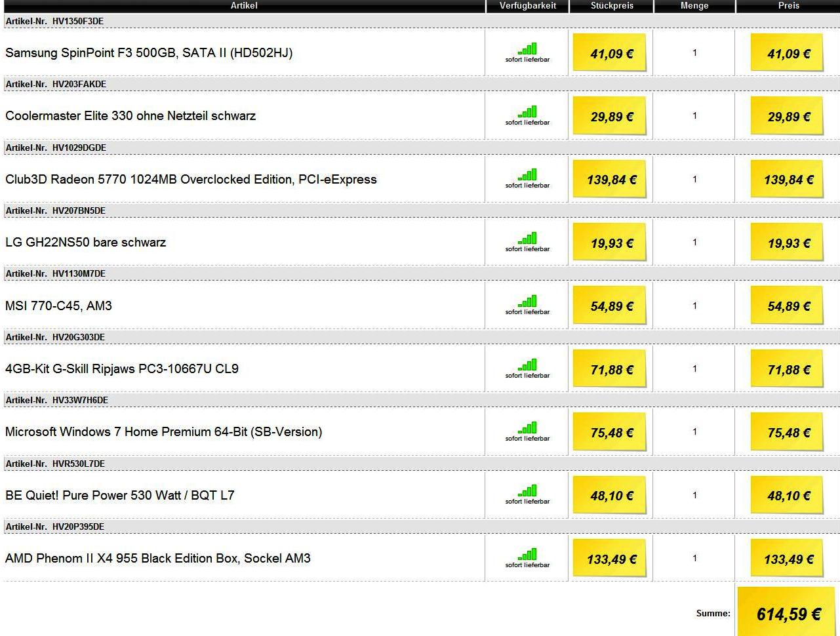
Task: Click Stückpreis 54,89 € of MSI board
Action: point(610,306)
